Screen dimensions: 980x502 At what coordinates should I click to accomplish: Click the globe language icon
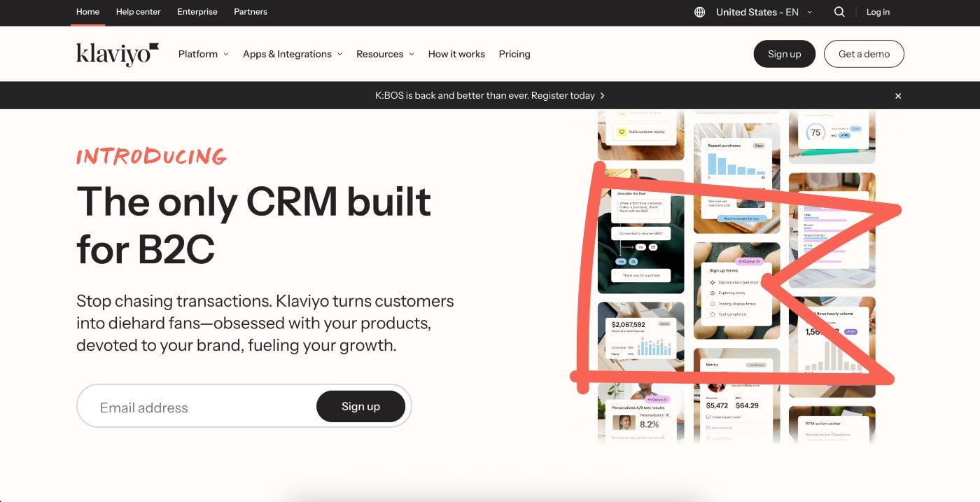(x=699, y=12)
